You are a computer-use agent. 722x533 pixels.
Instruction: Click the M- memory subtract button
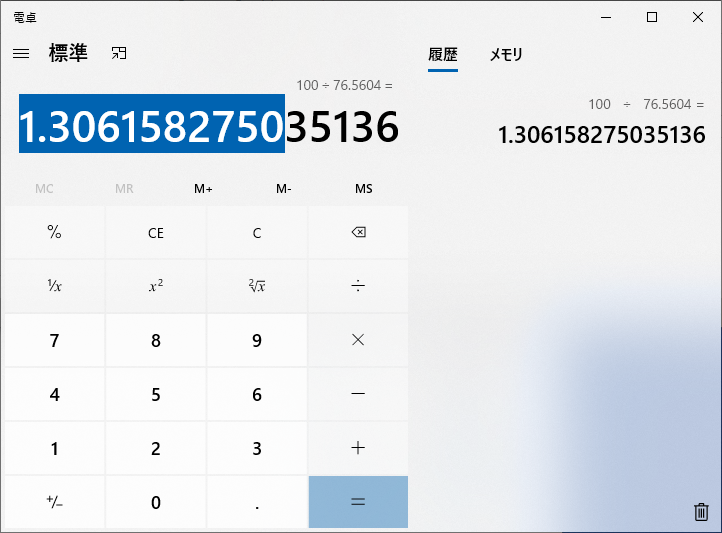(x=284, y=189)
